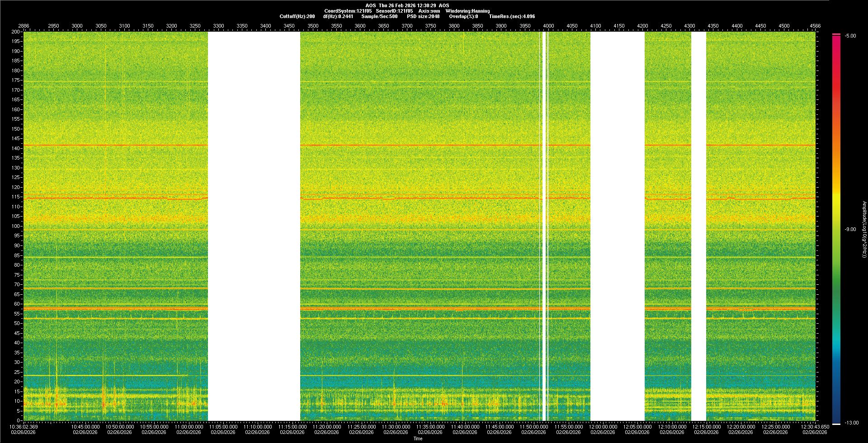The width and height of the screenshot is (868, 443).
Task: Click the 11:00:00.000 time axis tick
Action: coord(189,427)
